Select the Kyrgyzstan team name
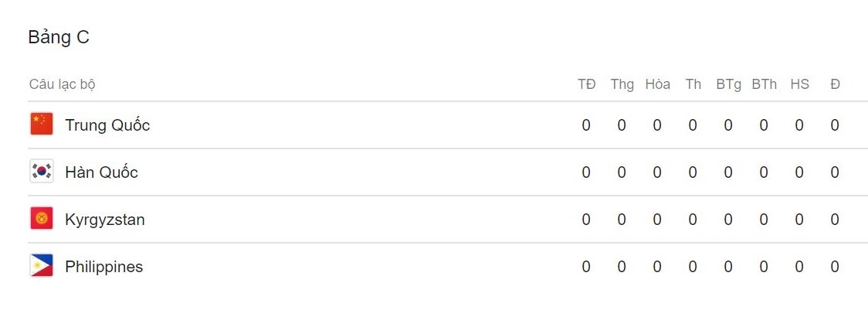 [105, 220]
